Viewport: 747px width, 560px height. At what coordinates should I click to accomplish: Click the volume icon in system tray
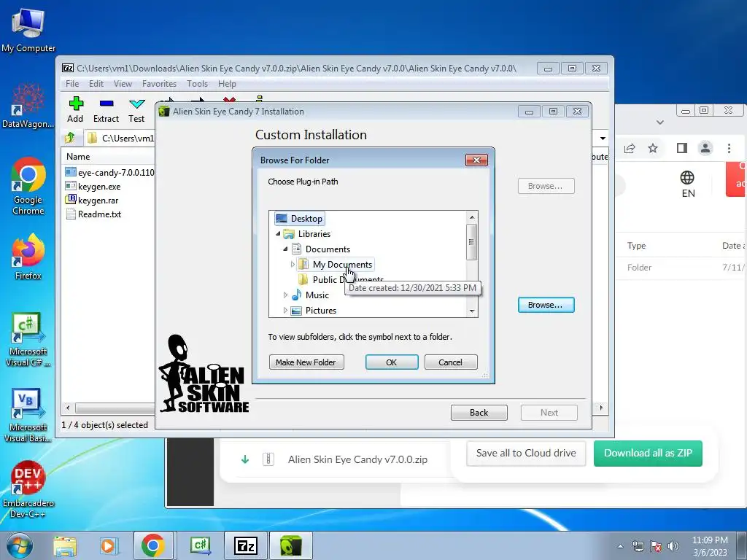(673, 545)
